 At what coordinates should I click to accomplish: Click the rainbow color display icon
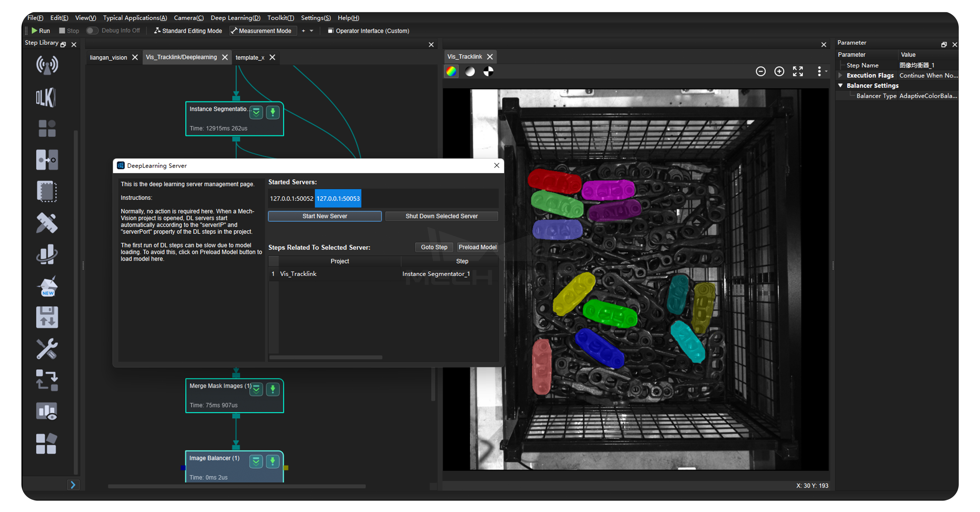point(451,72)
